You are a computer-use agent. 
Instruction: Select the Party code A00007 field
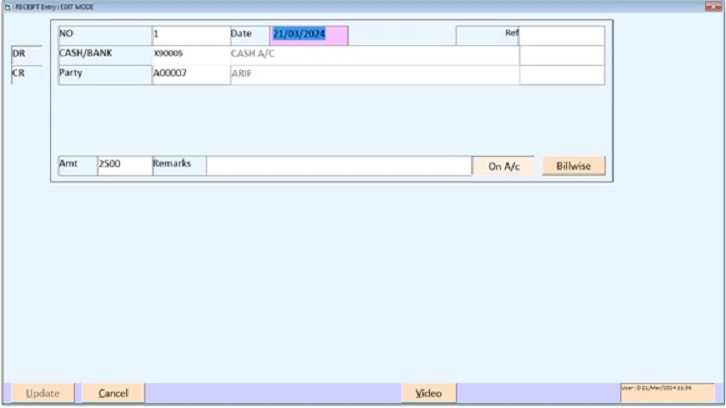pos(191,75)
